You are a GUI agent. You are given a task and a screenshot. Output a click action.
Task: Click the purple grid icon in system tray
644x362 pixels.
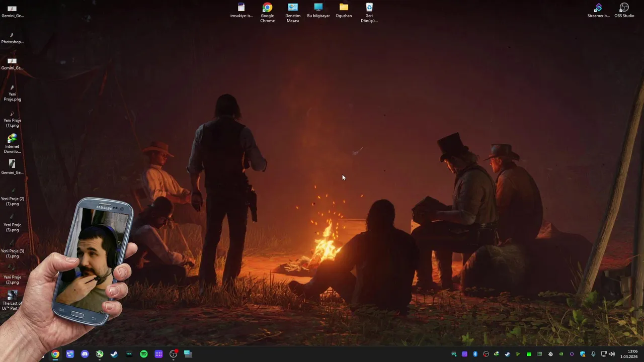(x=464, y=354)
